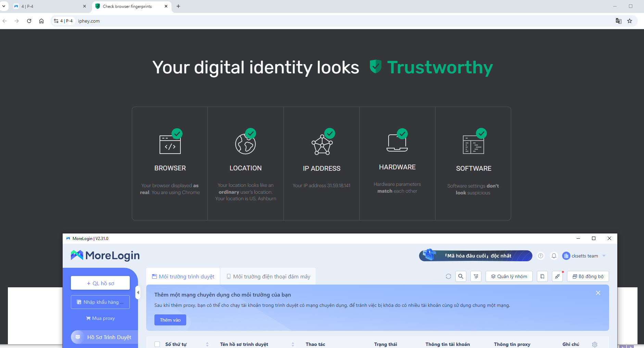Open the table column settings gear
This screenshot has width=644, height=348.
click(x=595, y=344)
